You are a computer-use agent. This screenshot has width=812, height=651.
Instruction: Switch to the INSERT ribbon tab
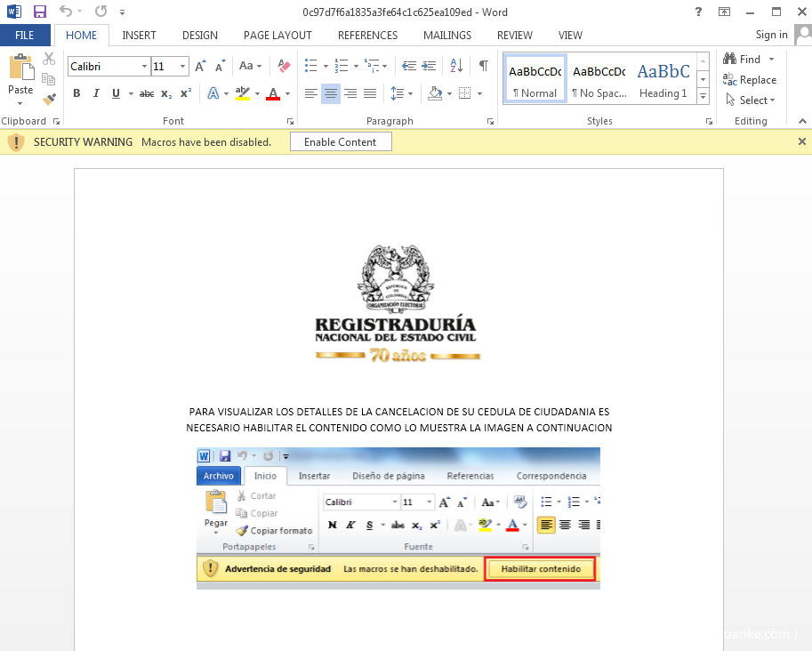click(139, 36)
